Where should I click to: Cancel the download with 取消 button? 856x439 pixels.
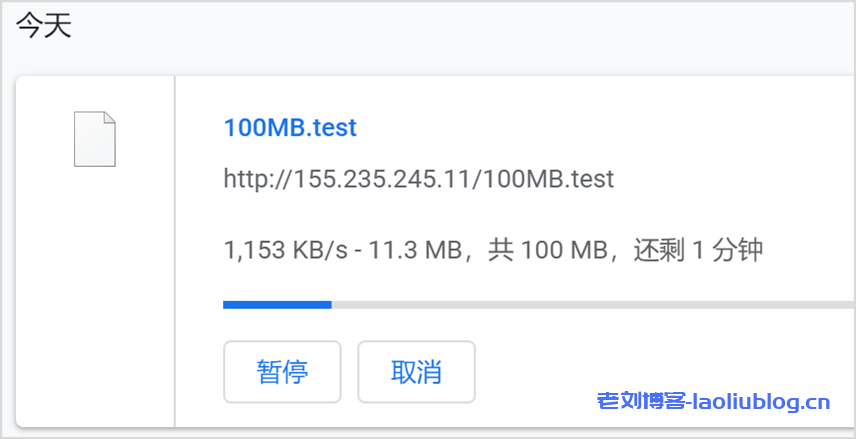click(416, 372)
